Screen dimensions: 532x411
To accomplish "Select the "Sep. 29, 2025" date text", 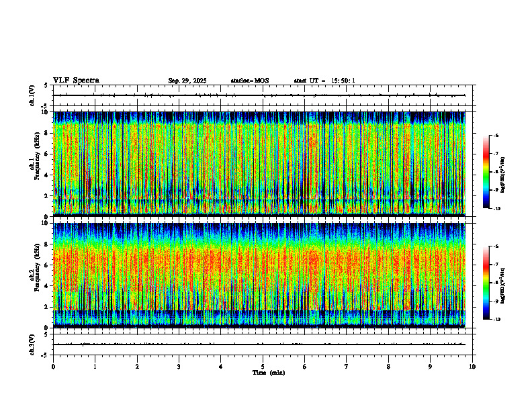I will tap(187, 81).
